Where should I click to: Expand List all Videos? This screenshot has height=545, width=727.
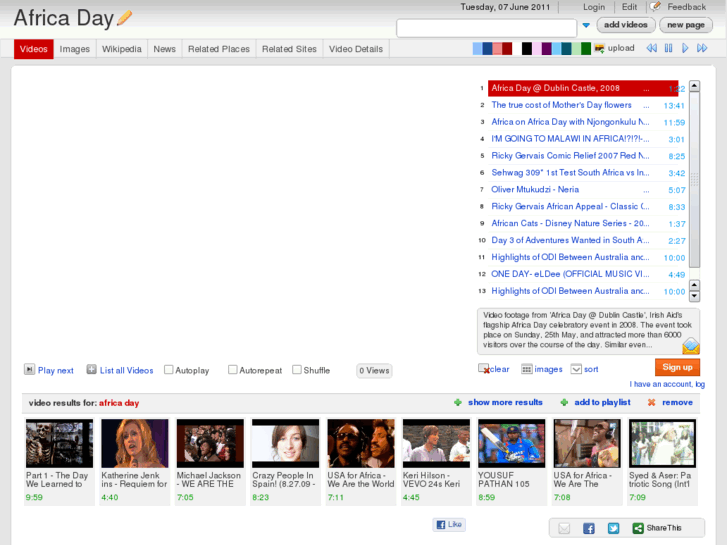[x=91, y=370]
